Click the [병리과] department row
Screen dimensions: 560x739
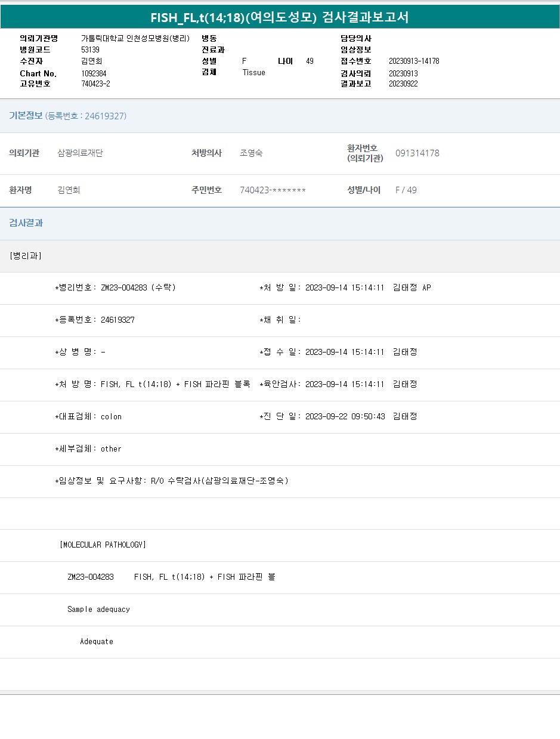(x=26, y=256)
